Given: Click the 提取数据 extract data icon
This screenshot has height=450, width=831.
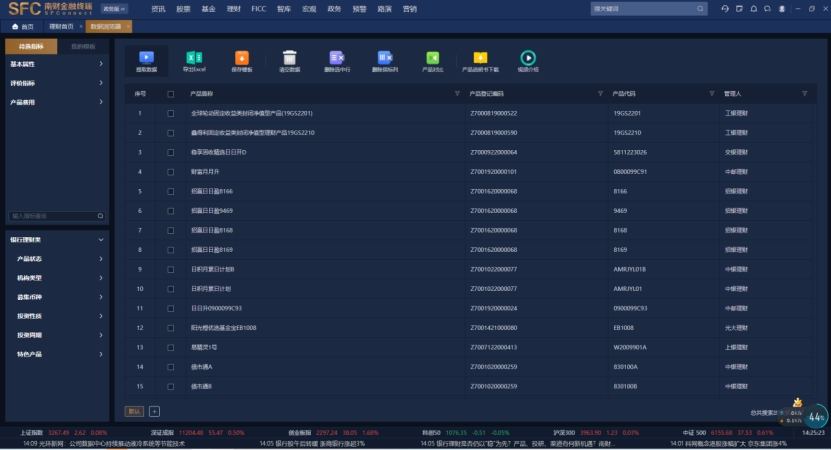Looking at the screenshot, I should point(146,58).
